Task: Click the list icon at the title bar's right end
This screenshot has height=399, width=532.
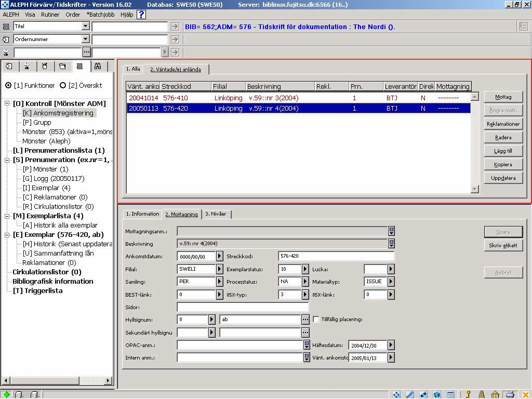Action: (524, 26)
